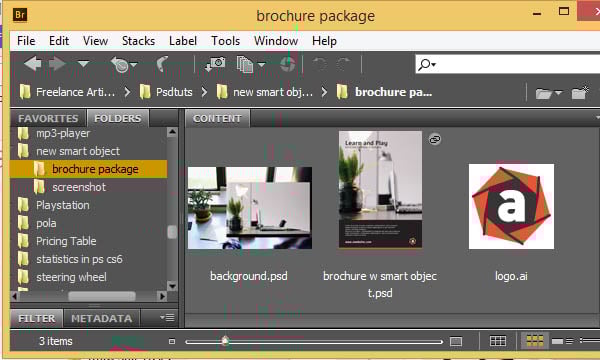
Task: Go to the Freelance Arti... breadcrumb folder
Action: pyautogui.click(x=67, y=92)
